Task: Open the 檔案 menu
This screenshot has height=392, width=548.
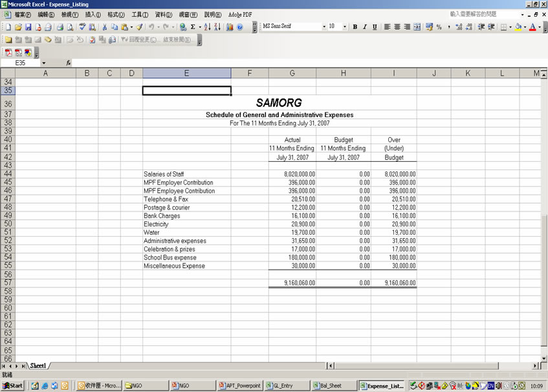Action: pyautogui.click(x=22, y=14)
